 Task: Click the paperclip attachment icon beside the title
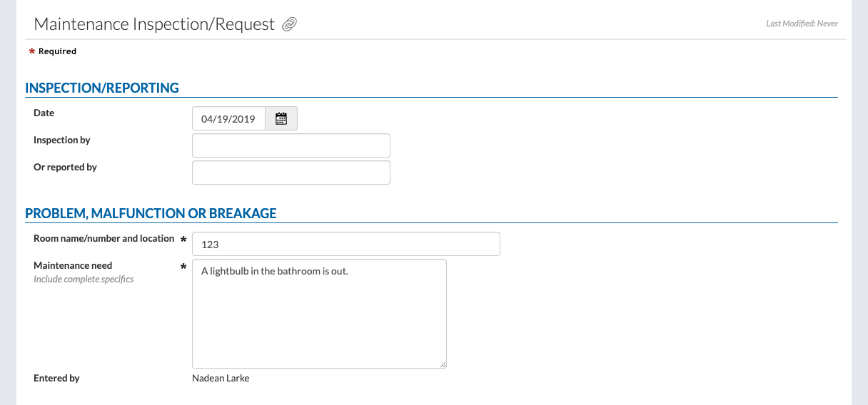tap(289, 24)
